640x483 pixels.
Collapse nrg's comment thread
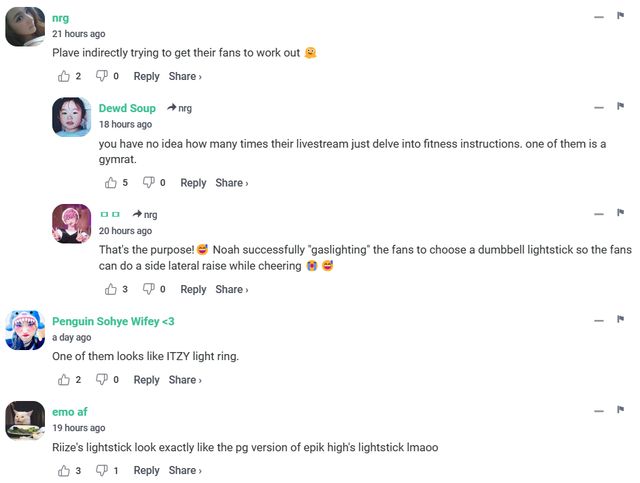coord(598,17)
